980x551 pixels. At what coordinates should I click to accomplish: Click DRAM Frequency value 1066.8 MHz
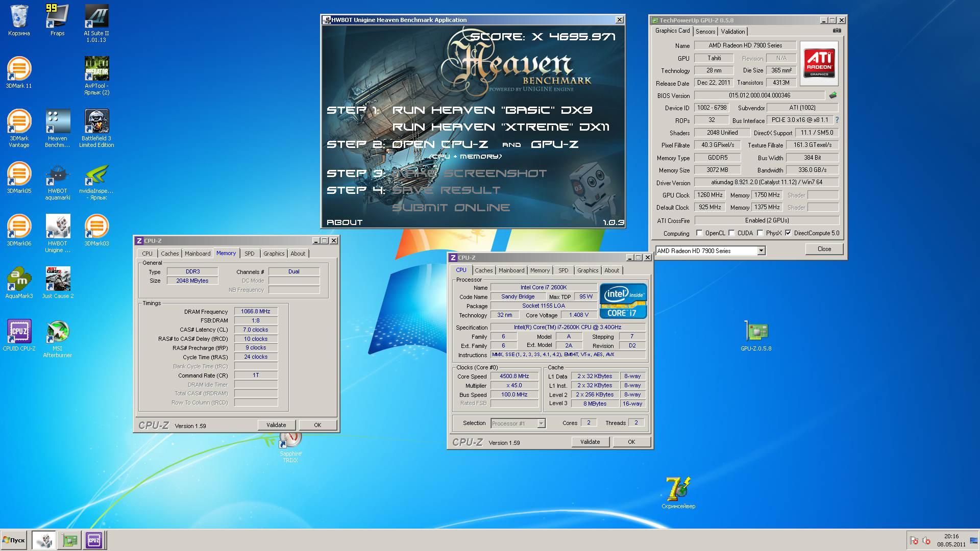tap(256, 311)
